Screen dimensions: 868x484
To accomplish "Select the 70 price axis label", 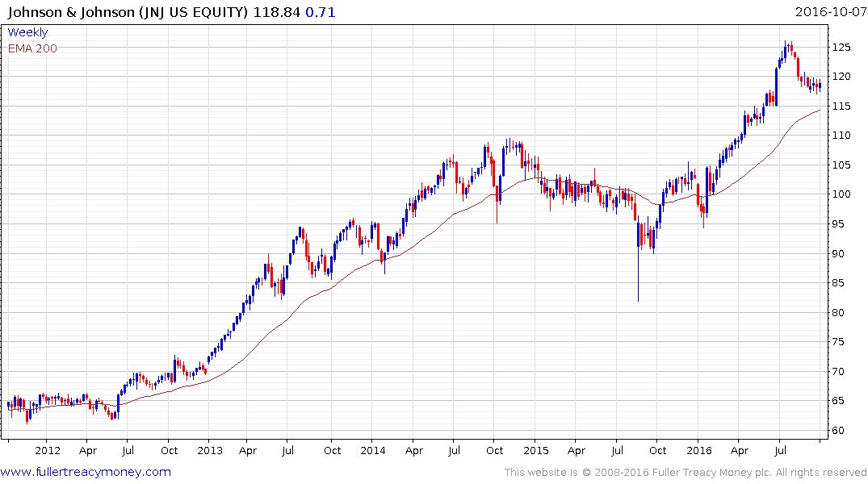I will coord(838,372).
